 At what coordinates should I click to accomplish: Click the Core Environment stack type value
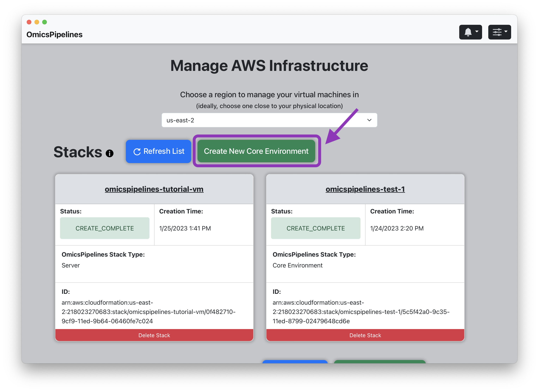(x=297, y=265)
